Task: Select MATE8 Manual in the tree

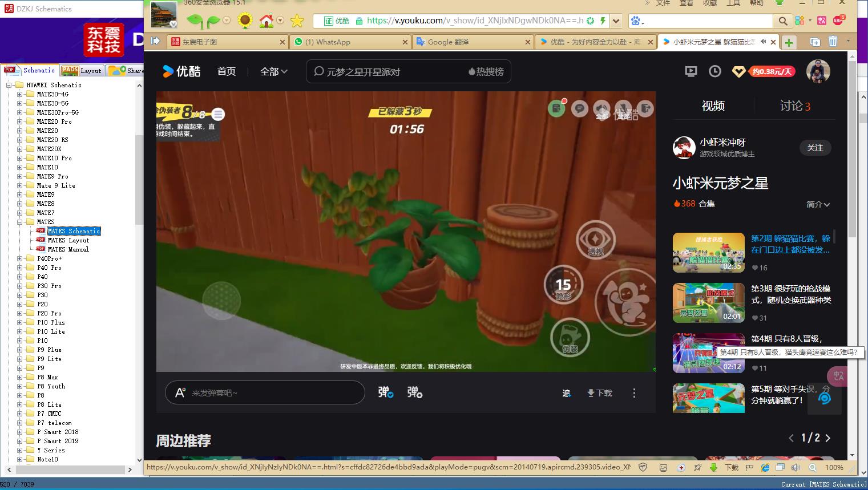Action: pyautogui.click(x=68, y=249)
